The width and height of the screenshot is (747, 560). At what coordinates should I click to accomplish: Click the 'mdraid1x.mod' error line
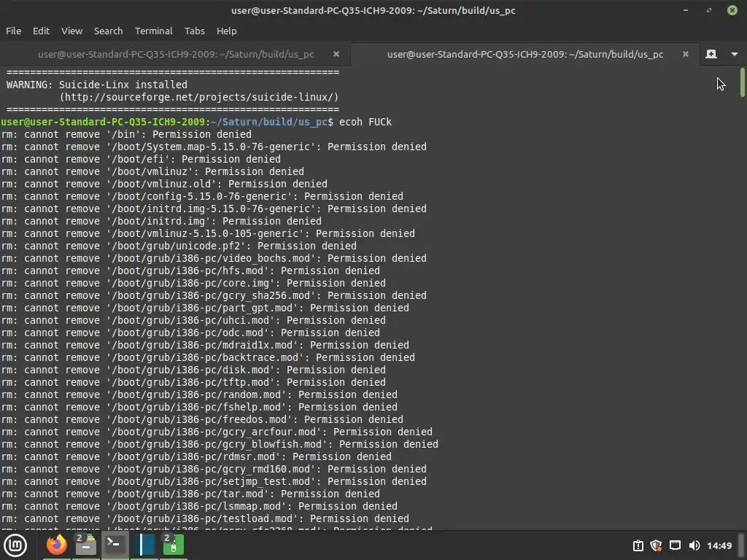coord(205,345)
